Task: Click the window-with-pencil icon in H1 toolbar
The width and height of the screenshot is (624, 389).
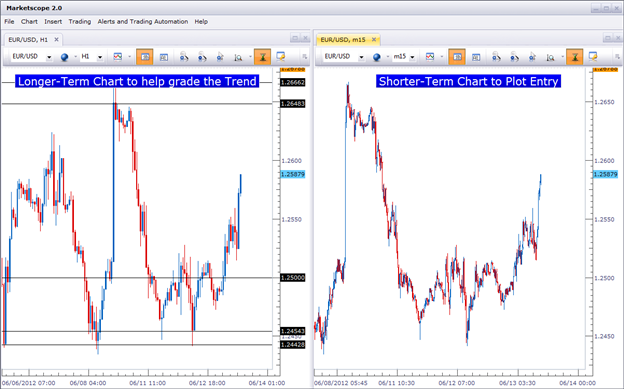Action: (x=280, y=57)
